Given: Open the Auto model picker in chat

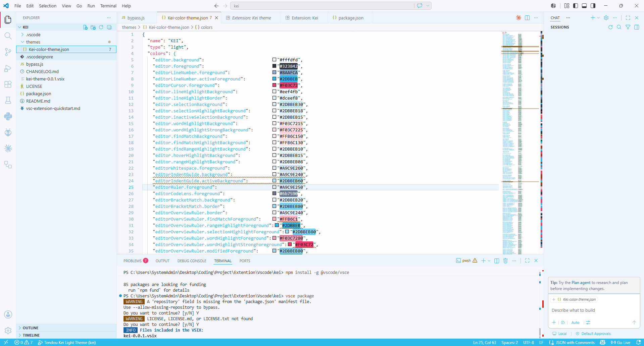Looking at the screenshot, I should pyautogui.click(x=575, y=323).
